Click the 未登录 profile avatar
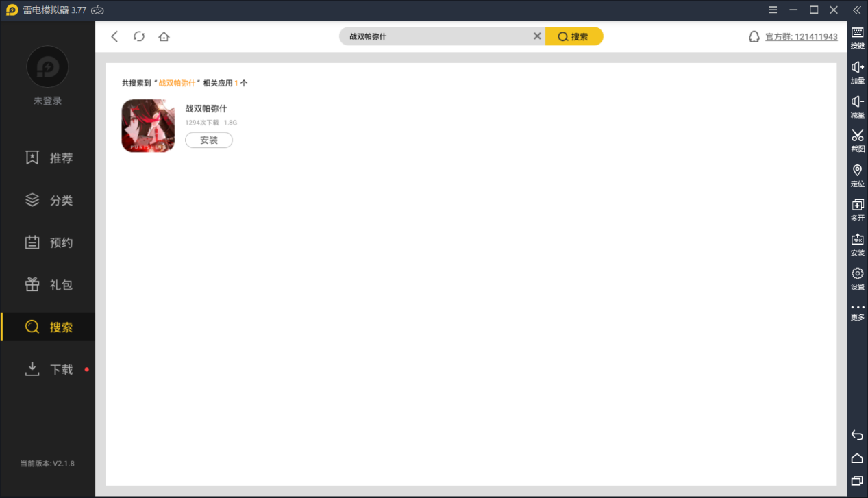 pyautogui.click(x=47, y=67)
